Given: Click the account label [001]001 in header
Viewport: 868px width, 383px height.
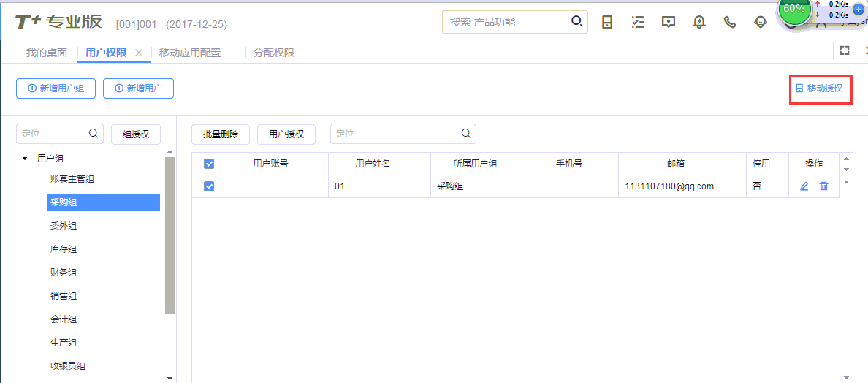Looking at the screenshot, I should click(x=137, y=24).
